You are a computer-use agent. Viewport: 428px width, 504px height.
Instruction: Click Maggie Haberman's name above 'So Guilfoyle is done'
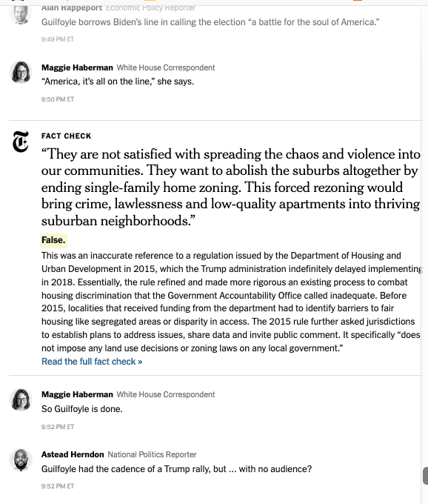(x=77, y=394)
